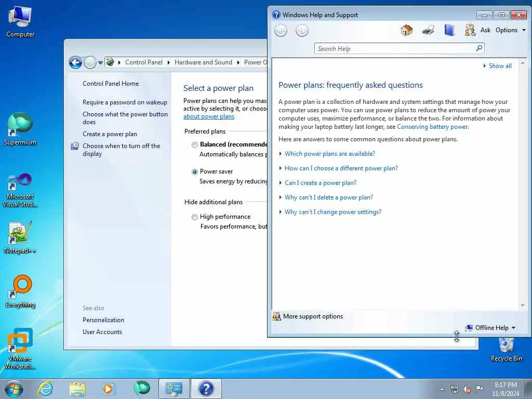Open 'Require a password on wakeup' link
The width and height of the screenshot is (532, 399).
tap(125, 102)
